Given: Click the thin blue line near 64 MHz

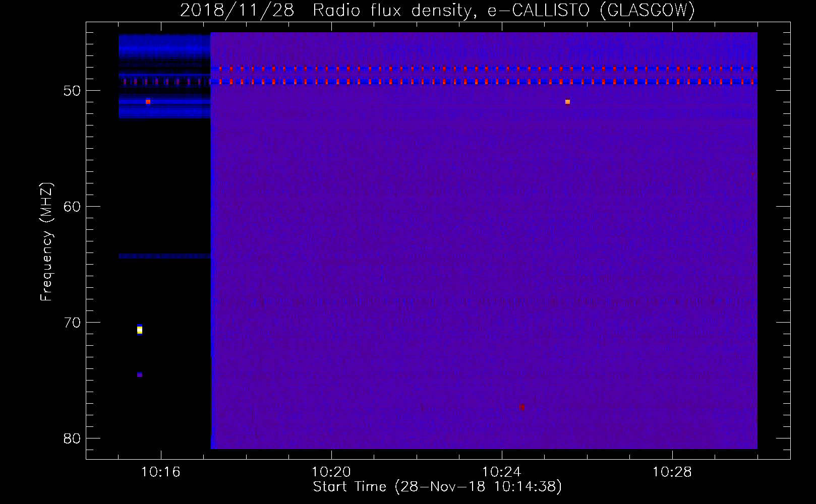Looking at the screenshot, I should (x=164, y=256).
